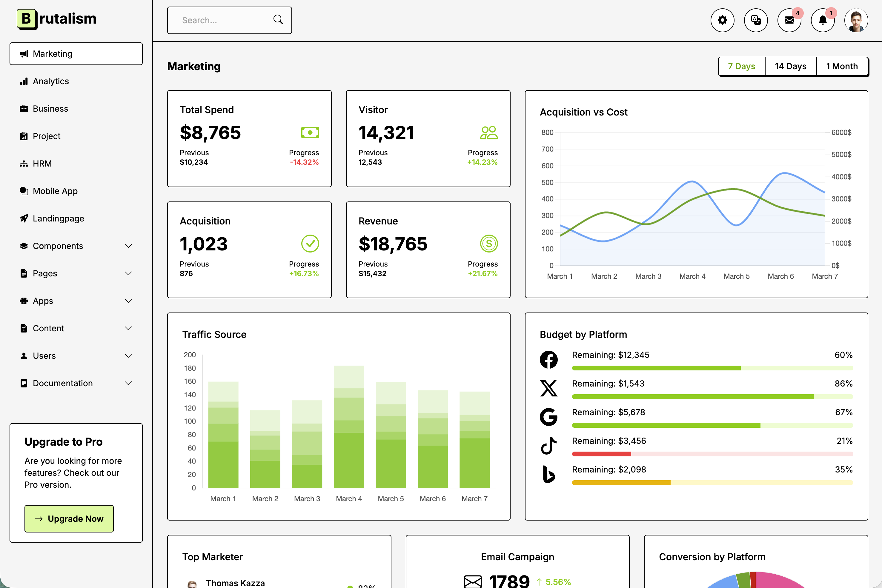882x588 pixels.
Task: Click the Brutalism logo B icon
Action: click(x=27, y=19)
